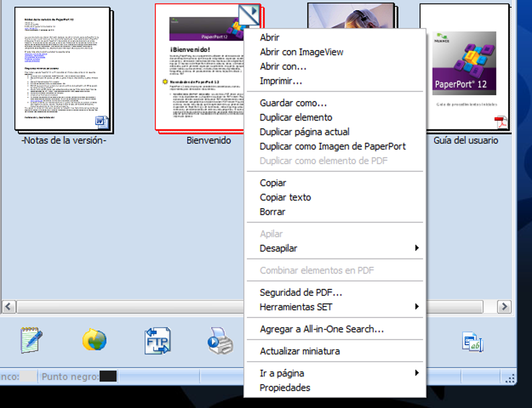532x408 pixels.
Task: Open Propiedades from context menu
Action: coord(335,388)
